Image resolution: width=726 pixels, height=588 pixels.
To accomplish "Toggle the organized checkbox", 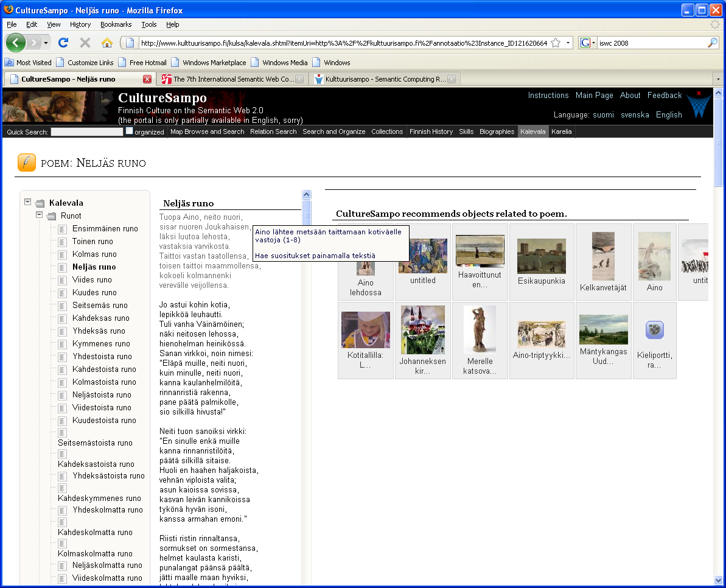I will click(x=129, y=131).
